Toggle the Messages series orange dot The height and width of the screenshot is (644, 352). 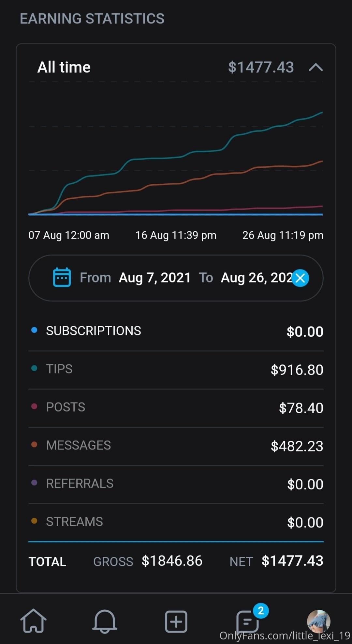pyautogui.click(x=34, y=445)
